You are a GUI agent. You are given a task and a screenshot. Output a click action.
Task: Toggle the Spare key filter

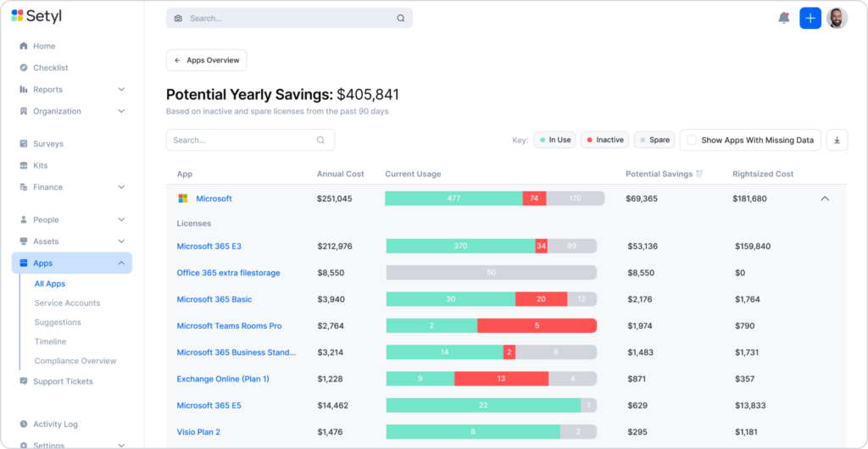654,140
